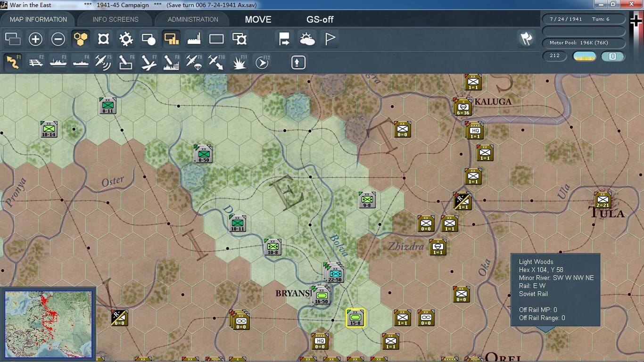Click the Light Woods hex info popup
The image size is (644, 362).
click(555, 290)
